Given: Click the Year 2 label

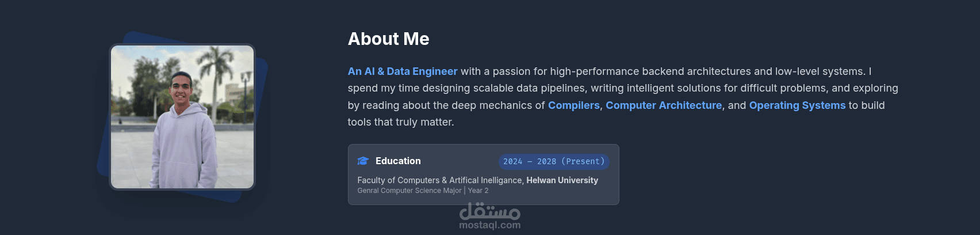Looking at the screenshot, I should (x=478, y=191).
